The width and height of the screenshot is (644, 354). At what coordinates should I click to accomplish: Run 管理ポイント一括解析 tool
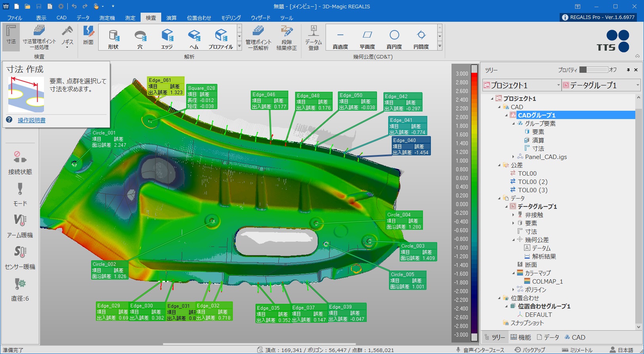[x=258, y=38]
